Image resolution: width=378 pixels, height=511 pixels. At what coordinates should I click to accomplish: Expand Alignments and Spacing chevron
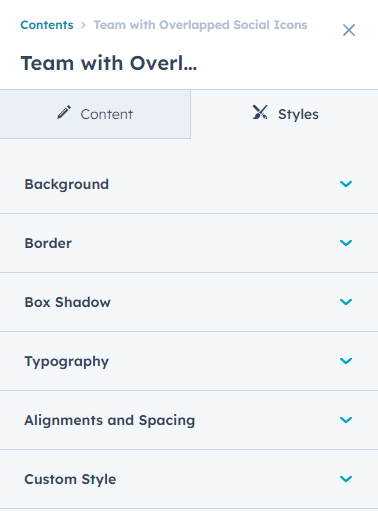click(x=346, y=420)
